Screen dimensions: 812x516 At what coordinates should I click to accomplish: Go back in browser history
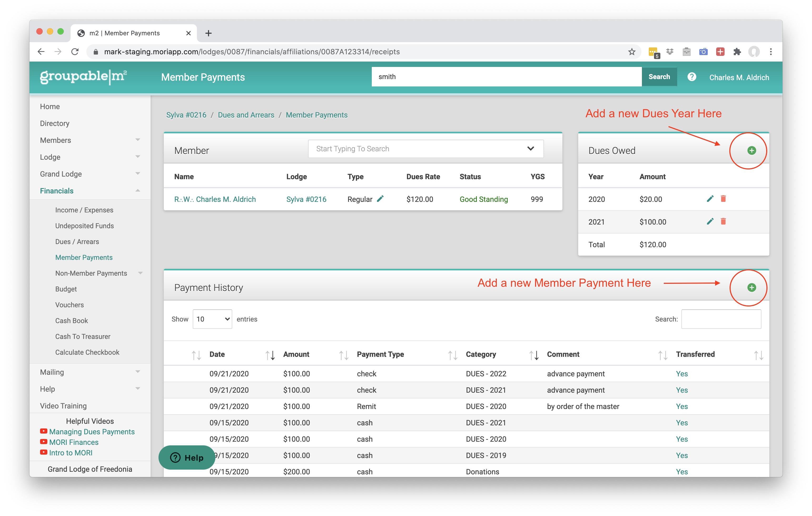(x=41, y=52)
